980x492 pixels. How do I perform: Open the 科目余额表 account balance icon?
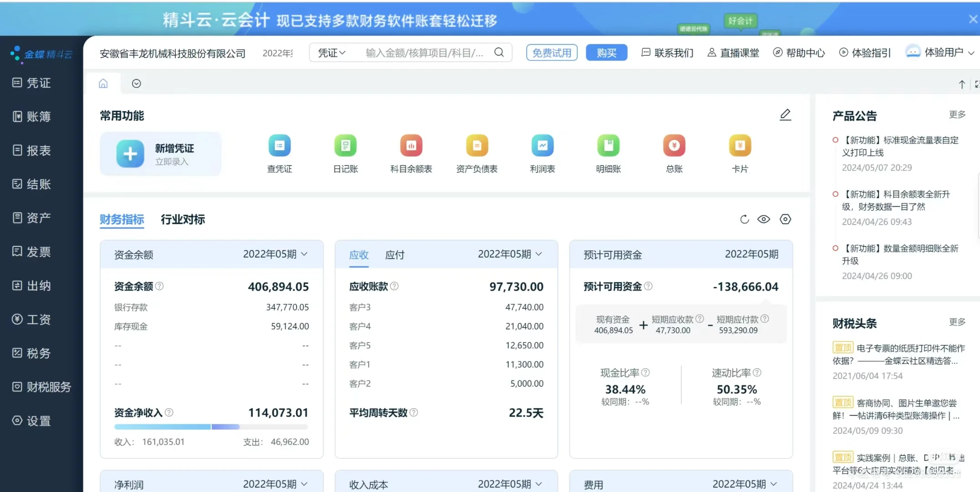411,146
